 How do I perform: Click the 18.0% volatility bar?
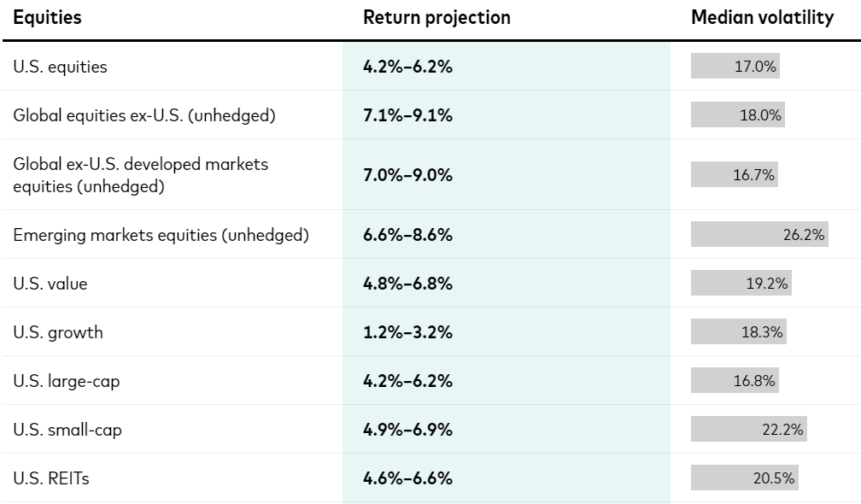coord(738,115)
